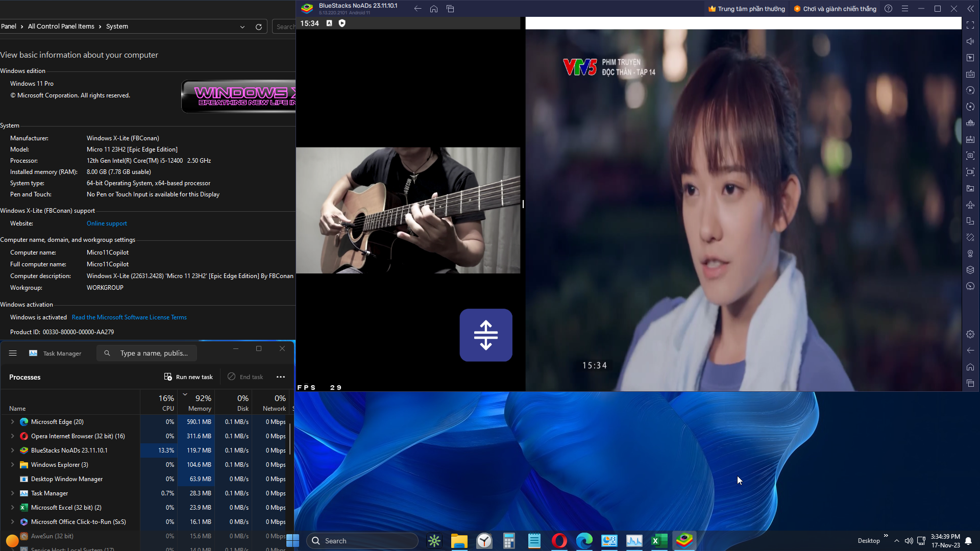Click the BlueStacks shake device icon
The width and height of the screenshot is (980, 551).
point(970,237)
